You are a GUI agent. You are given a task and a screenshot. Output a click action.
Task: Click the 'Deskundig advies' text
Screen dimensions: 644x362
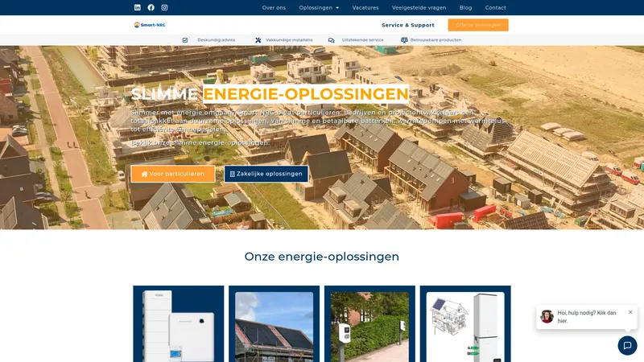(x=216, y=40)
